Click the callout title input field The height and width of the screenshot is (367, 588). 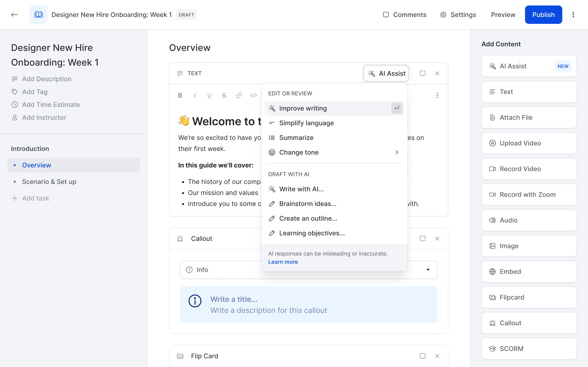click(234, 299)
